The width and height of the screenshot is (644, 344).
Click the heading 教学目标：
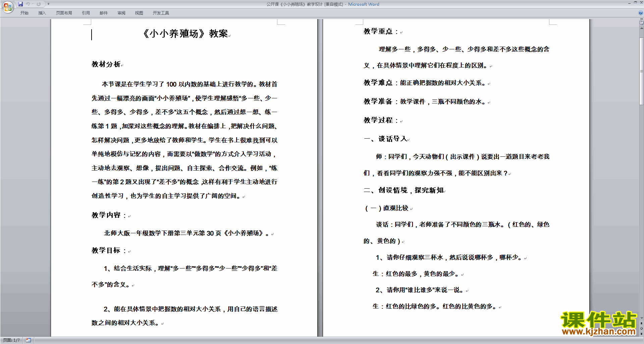coord(109,250)
